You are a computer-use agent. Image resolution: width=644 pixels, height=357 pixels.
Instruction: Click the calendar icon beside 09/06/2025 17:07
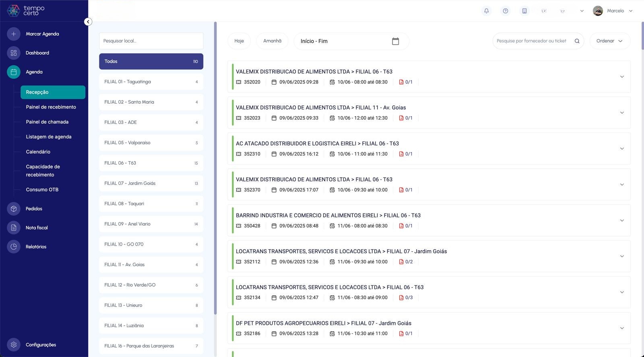274,190
